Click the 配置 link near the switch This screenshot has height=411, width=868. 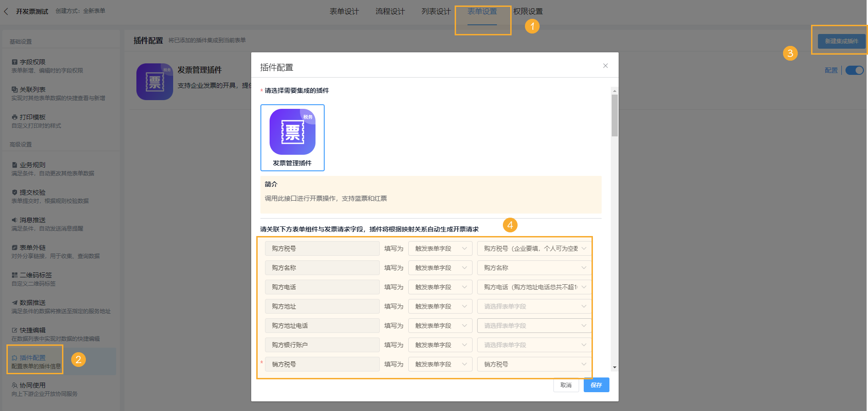coord(831,70)
